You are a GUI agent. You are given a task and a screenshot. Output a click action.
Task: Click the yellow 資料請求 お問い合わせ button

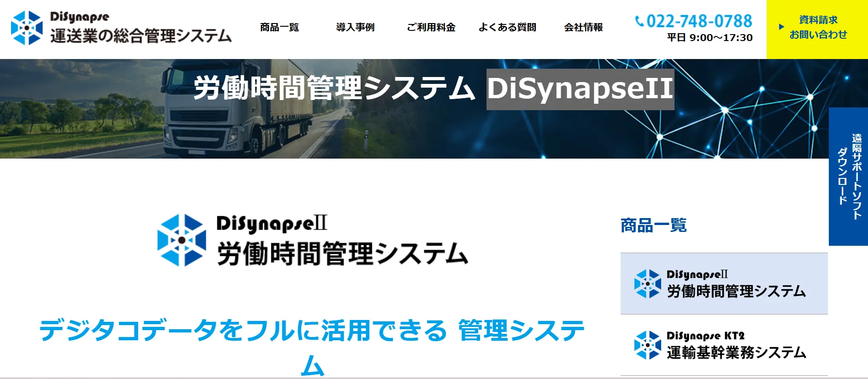[817, 29]
